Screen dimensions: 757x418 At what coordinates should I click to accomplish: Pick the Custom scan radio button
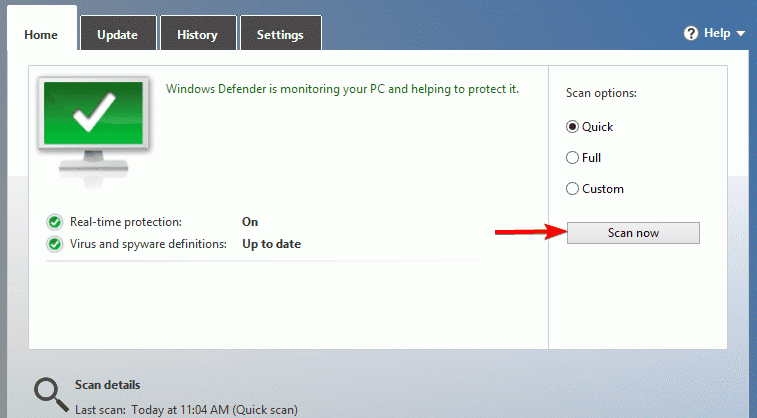click(x=573, y=189)
